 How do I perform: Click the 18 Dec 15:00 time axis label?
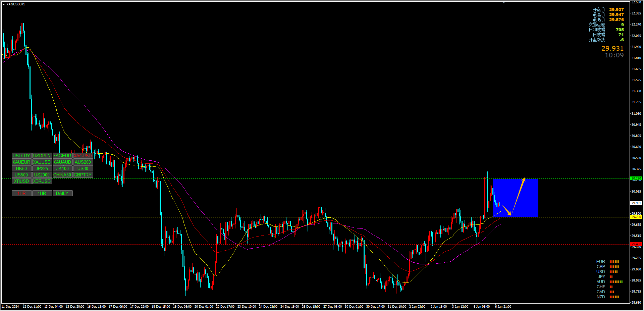(161, 307)
